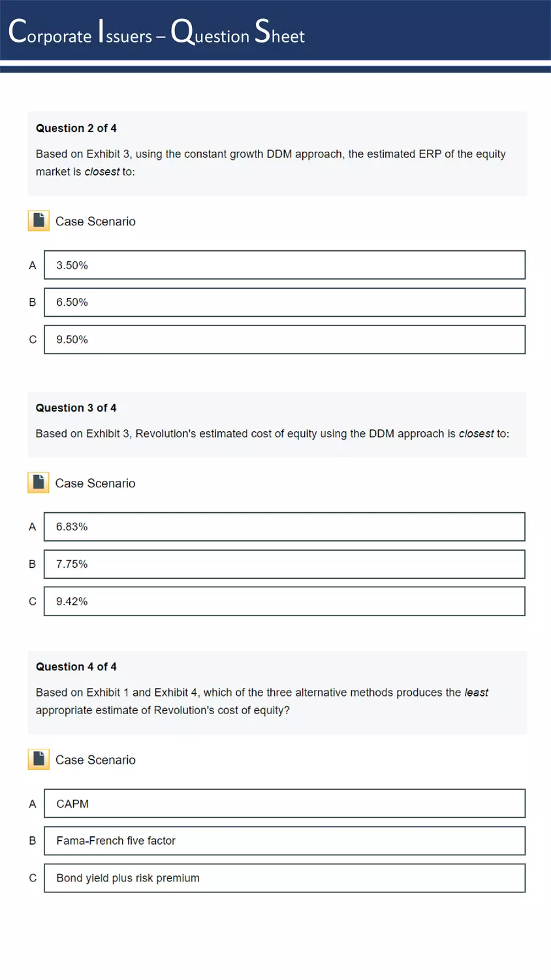Select the 6.83% answer option

pos(285,527)
